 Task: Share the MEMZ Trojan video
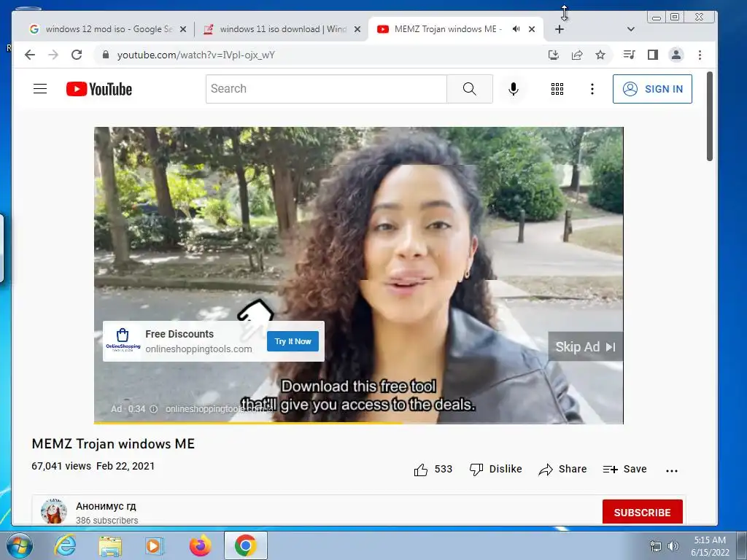coord(562,470)
